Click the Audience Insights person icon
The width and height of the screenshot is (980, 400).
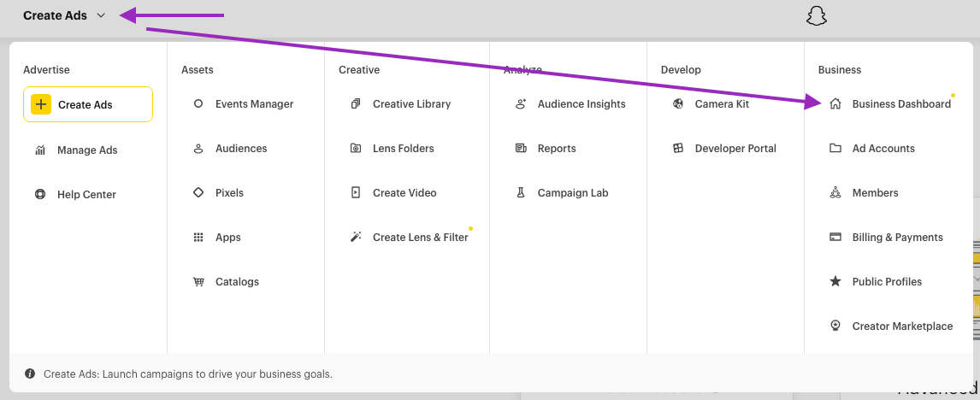tap(521, 103)
